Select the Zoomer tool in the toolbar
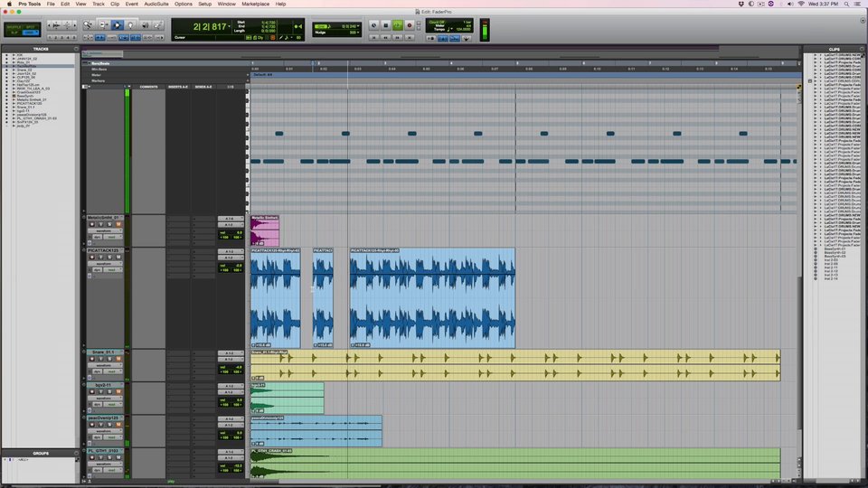 click(x=88, y=25)
